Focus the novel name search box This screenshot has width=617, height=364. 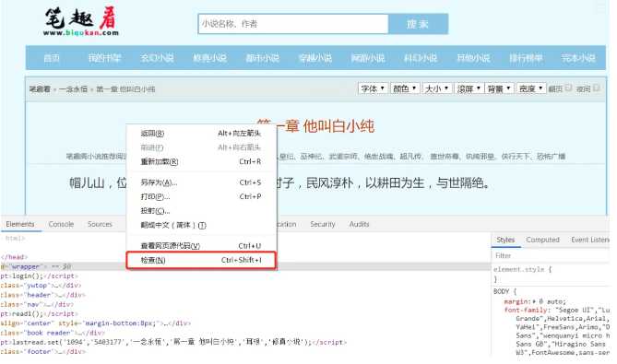click(x=293, y=24)
